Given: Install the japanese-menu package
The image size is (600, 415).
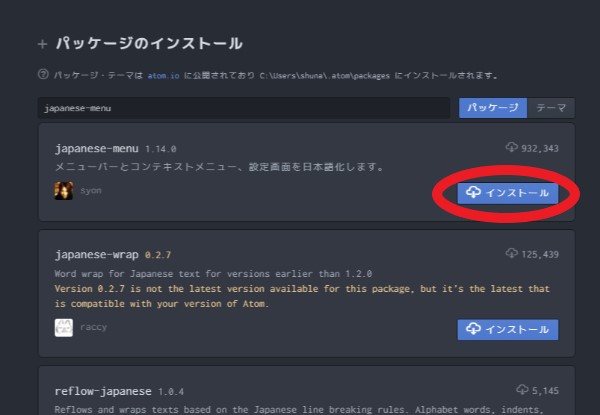Looking at the screenshot, I should 508,193.
